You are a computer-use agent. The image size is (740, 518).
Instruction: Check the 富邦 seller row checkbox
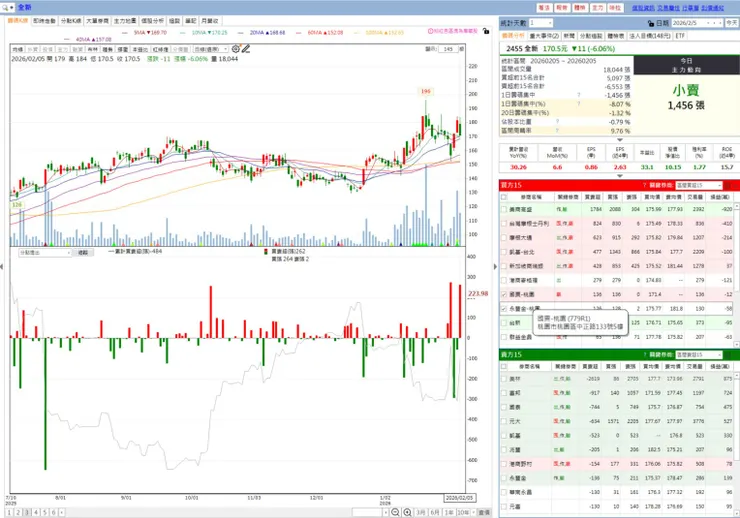[504, 393]
